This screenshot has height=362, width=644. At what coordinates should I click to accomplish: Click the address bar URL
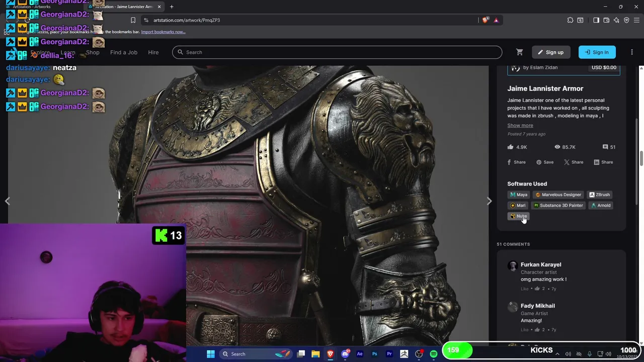[x=187, y=20]
